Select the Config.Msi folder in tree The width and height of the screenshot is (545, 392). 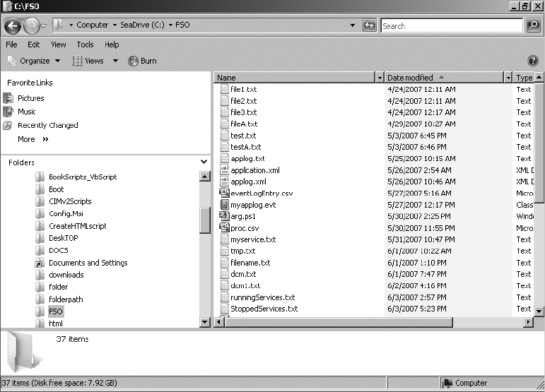(x=60, y=214)
